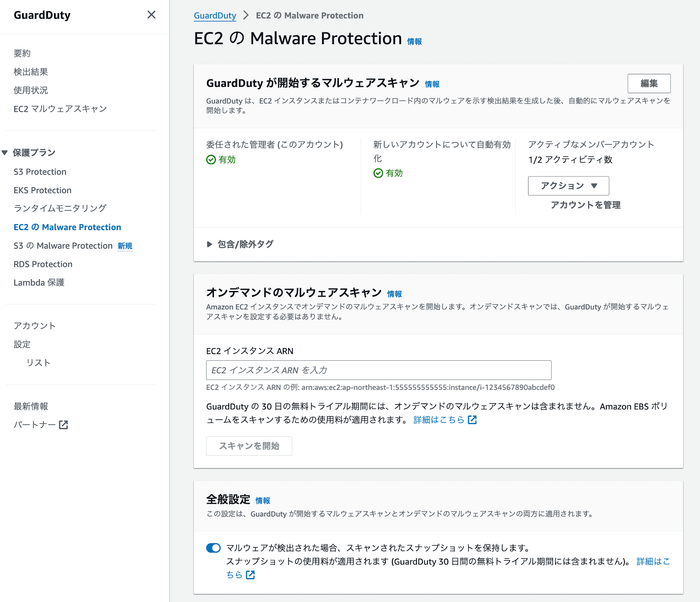Image resolution: width=700 pixels, height=602 pixels.
Task: Click external icon next to 詳細はこちら EBS link
Action: tap(472, 420)
